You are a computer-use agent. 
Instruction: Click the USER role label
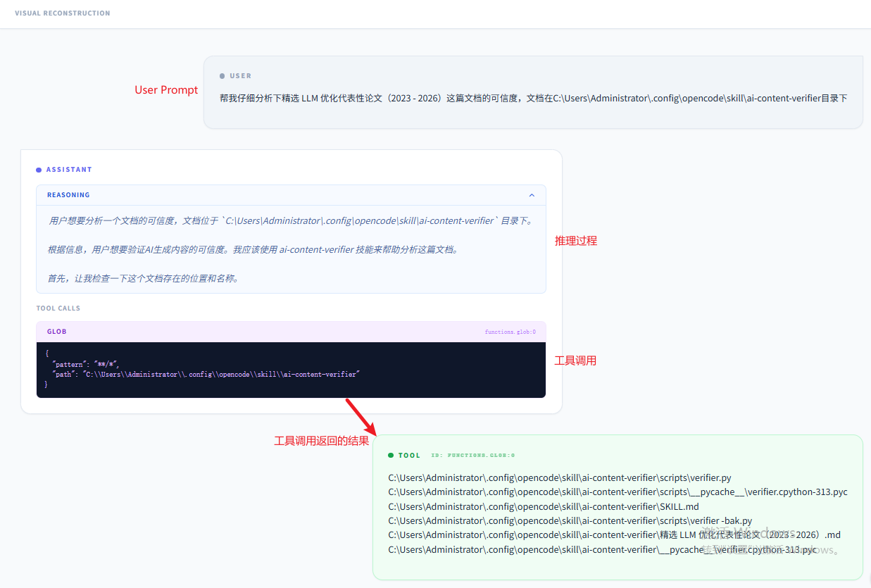[240, 76]
